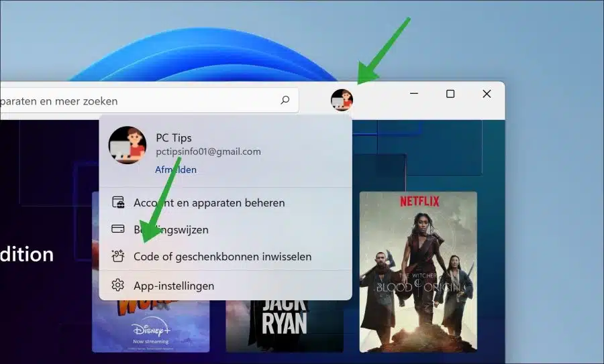Click the Afmelden sign-out link
This screenshot has width=604, height=364.
coord(176,170)
